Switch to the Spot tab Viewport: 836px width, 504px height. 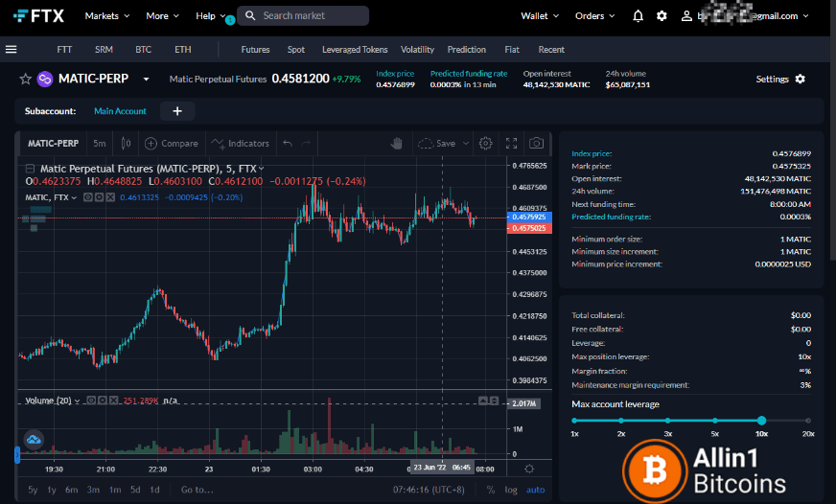tap(296, 50)
